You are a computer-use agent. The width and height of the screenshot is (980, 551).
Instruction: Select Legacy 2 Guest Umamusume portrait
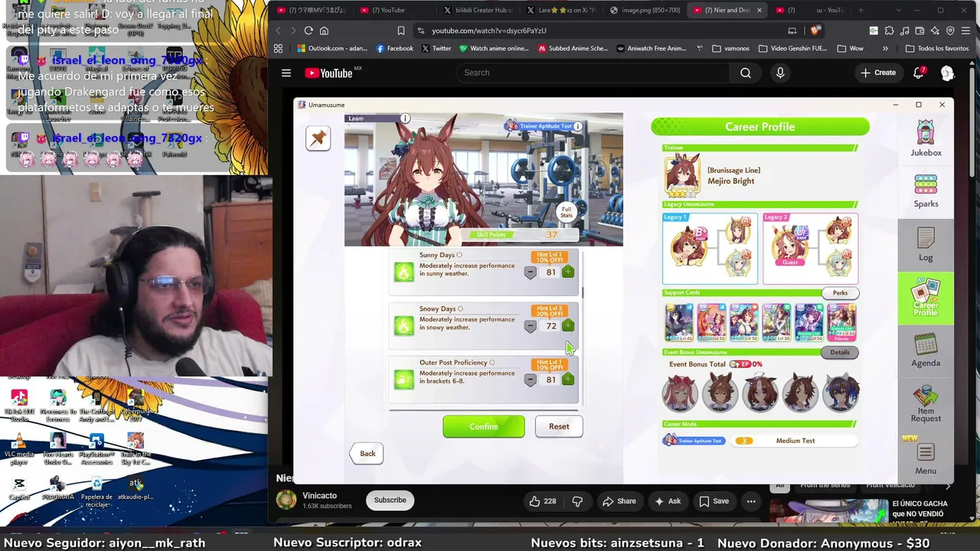(790, 246)
